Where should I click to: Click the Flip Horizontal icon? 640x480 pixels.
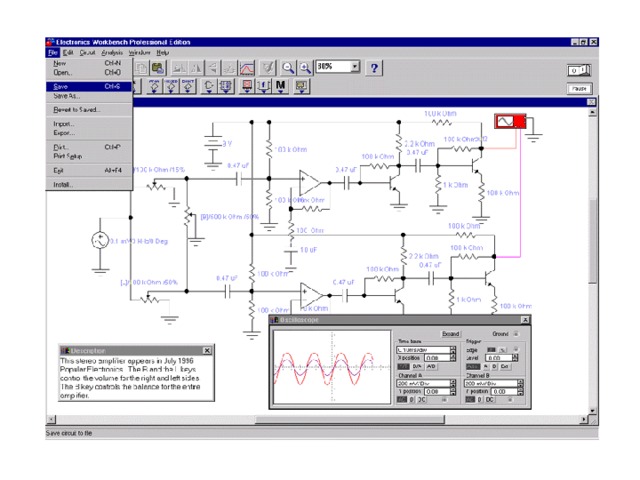196,68
